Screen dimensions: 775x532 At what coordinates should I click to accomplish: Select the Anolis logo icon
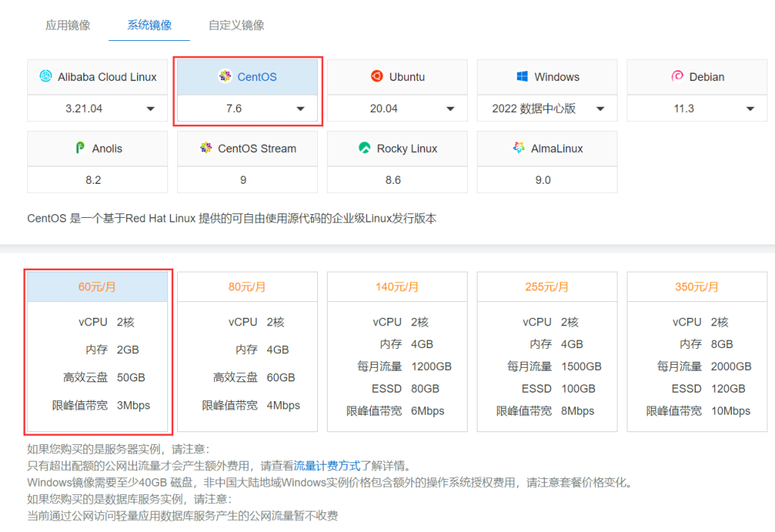[x=80, y=148]
